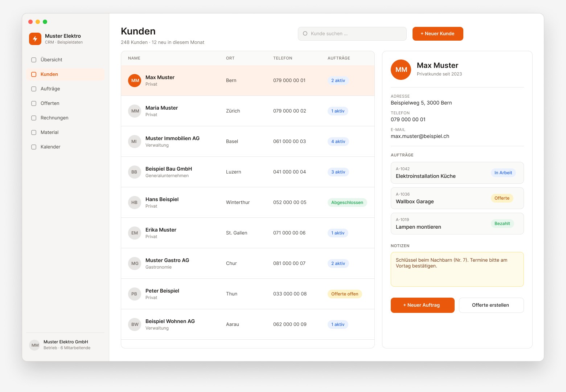Image resolution: width=566 pixels, height=392 pixels.
Task: Click the Kalender sidebar icon
Action: click(x=34, y=147)
